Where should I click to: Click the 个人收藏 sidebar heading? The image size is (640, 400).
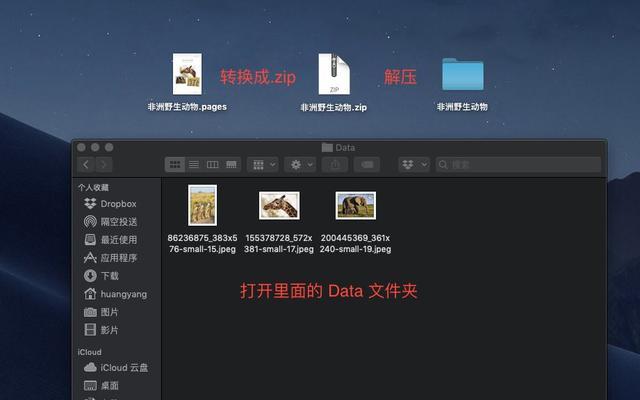93,187
